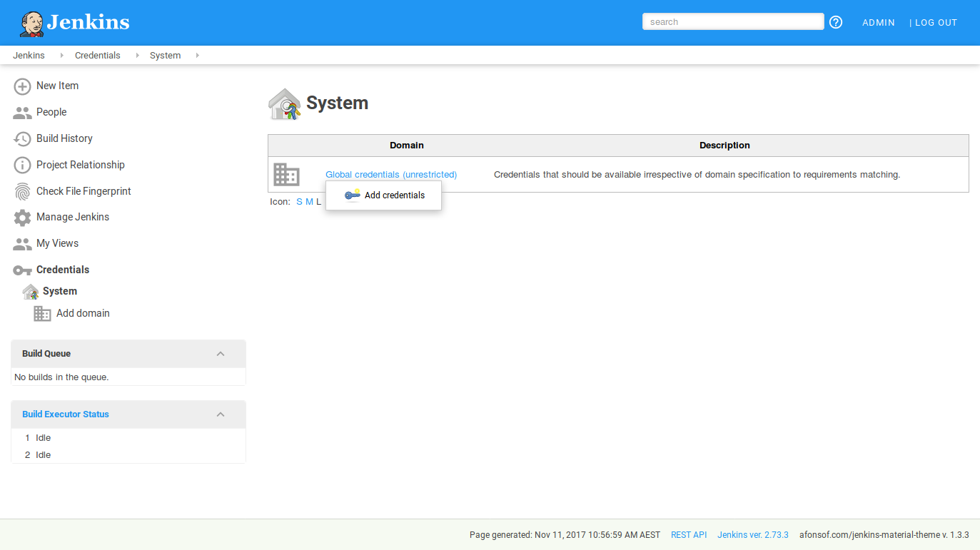Select Add credentials from context menu
Image resolution: width=980 pixels, height=550 pixels.
(394, 195)
